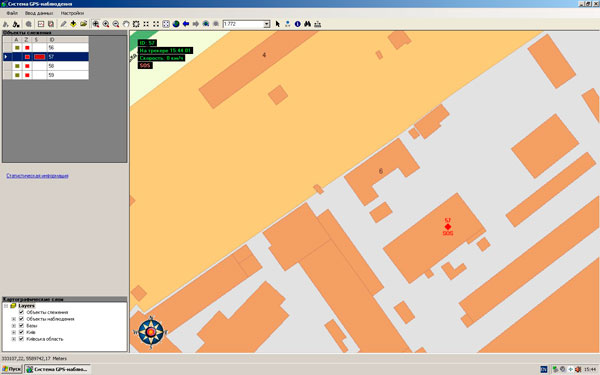Expand the Київська область layer node
Viewport: 600px width, 375px height.
click(x=14, y=339)
